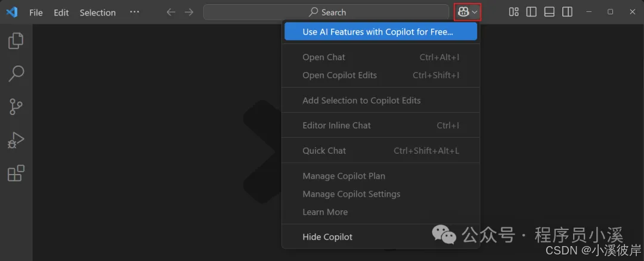Open the Edit menu
Image resolution: width=644 pixels, height=261 pixels.
pyautogui.click(x=61, y=13)
